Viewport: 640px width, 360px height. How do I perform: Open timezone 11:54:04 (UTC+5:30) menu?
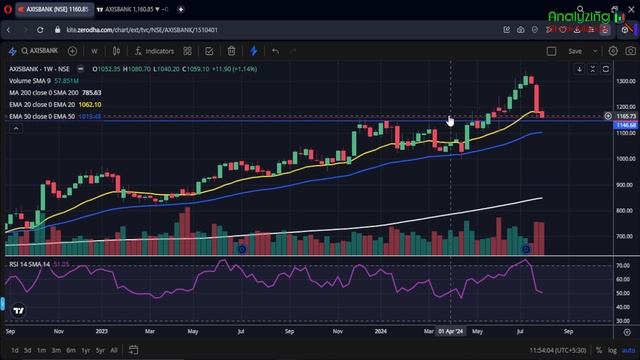click(558, 350)
